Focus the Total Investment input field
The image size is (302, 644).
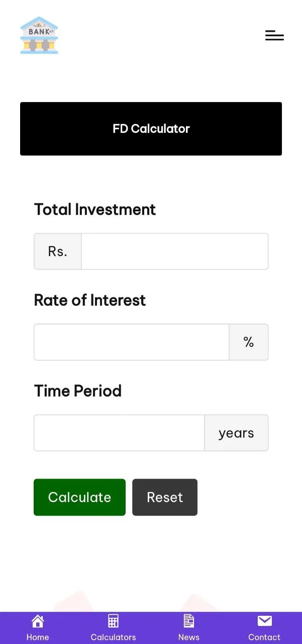pyautogui.click(x=175, y=251)
